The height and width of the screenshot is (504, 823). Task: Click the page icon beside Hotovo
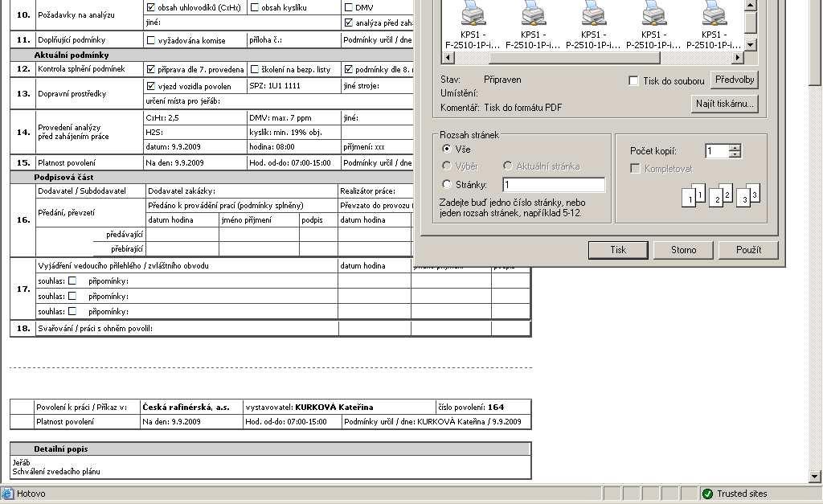click(7, 494)
